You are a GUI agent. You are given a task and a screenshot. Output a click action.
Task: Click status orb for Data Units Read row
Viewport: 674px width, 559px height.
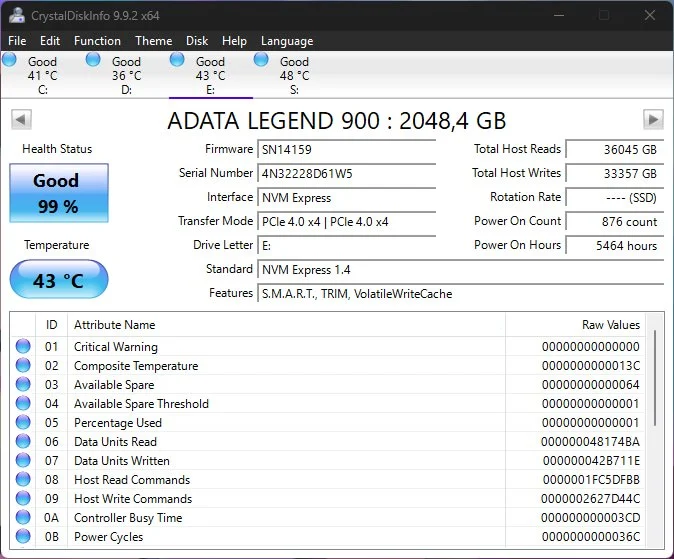(23, 441)
